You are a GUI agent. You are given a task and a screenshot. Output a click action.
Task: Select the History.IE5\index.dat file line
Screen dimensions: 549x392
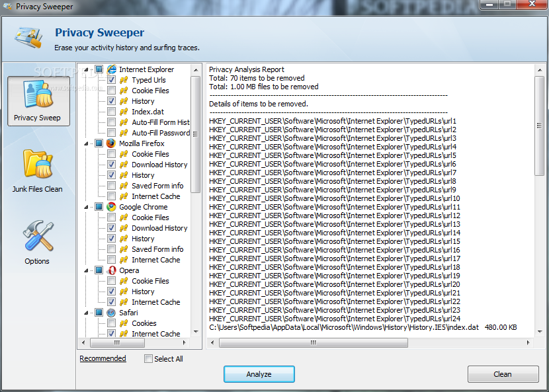(362, 327)
